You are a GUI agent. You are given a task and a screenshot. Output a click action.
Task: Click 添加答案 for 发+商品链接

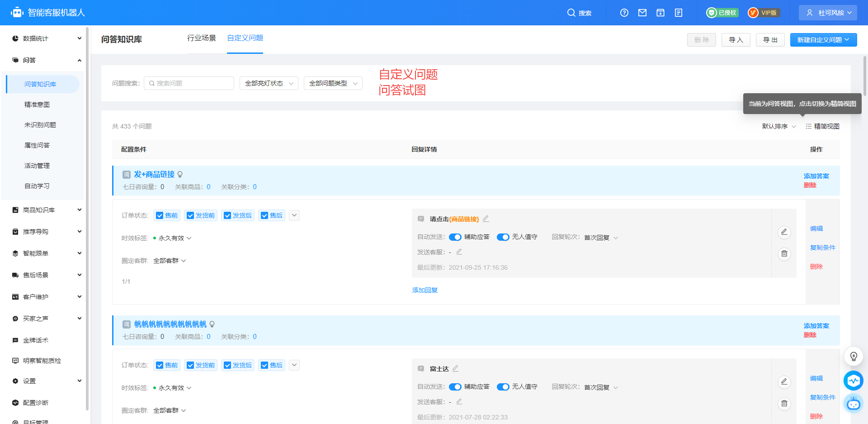click(816, 176)
